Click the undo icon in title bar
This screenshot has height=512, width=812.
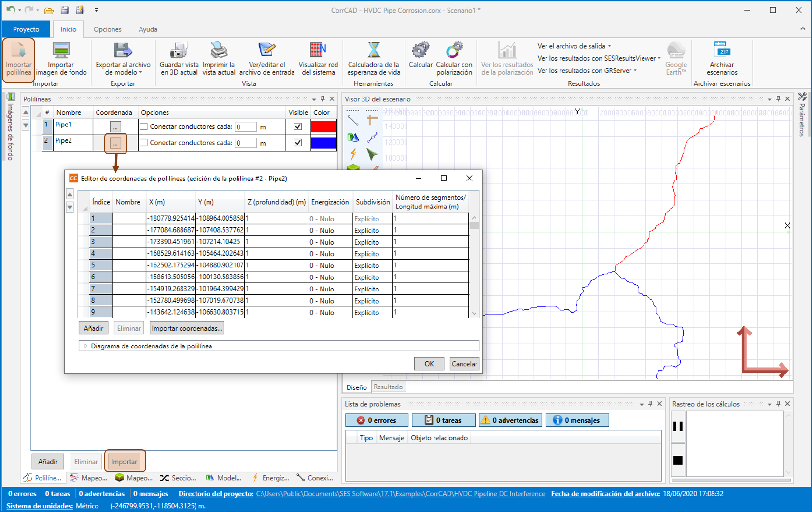click(x=10, y=10)
